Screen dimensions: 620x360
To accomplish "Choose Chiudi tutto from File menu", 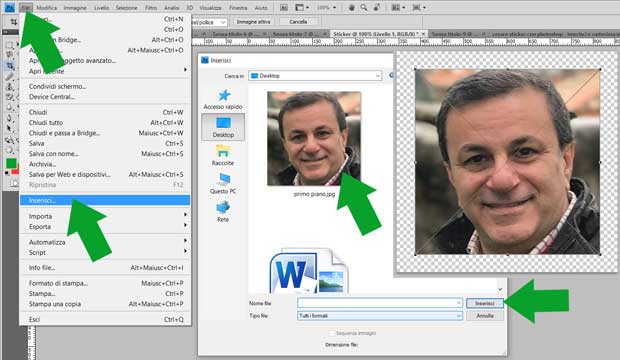I will (x=105, y=123).
